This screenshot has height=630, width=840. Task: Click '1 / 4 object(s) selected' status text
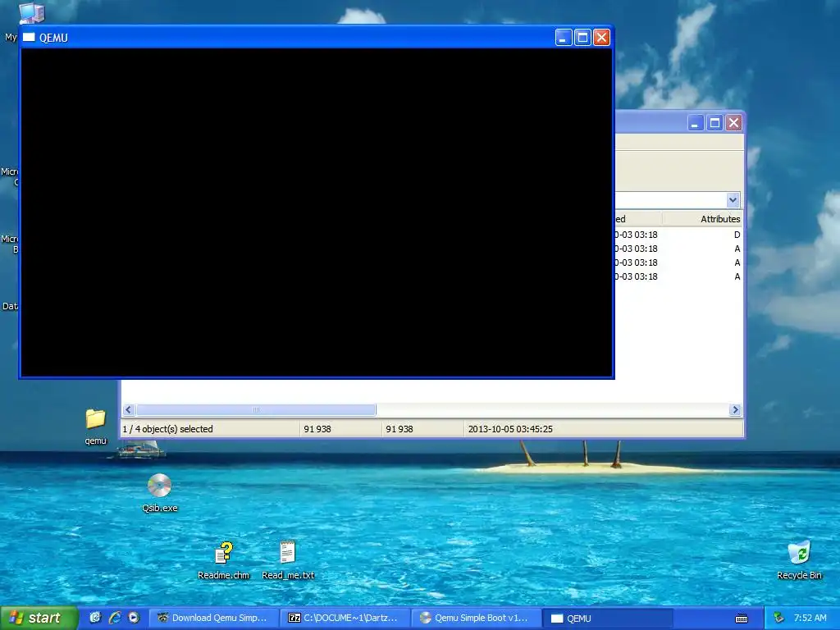[x=167, y=429]
